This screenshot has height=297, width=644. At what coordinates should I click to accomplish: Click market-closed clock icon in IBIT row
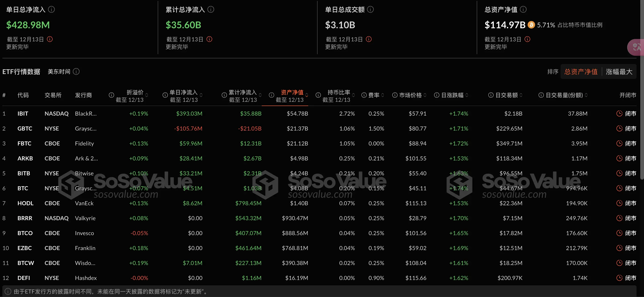[x=619, y=113]
